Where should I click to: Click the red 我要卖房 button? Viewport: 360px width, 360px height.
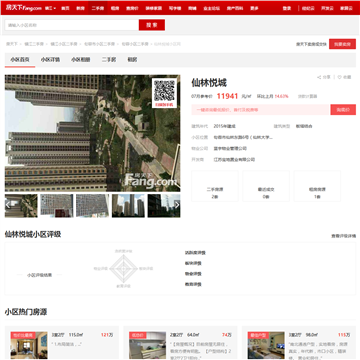pos(342,44)
